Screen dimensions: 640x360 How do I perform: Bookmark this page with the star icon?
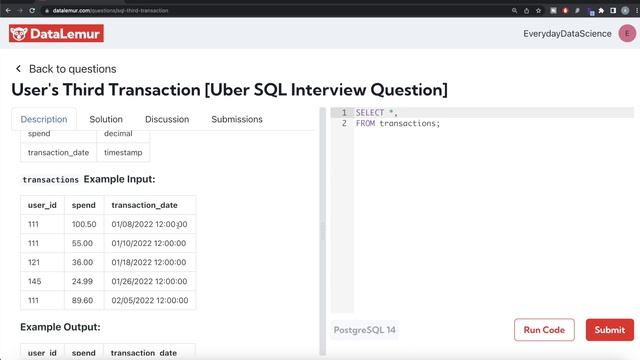(538, 11)
